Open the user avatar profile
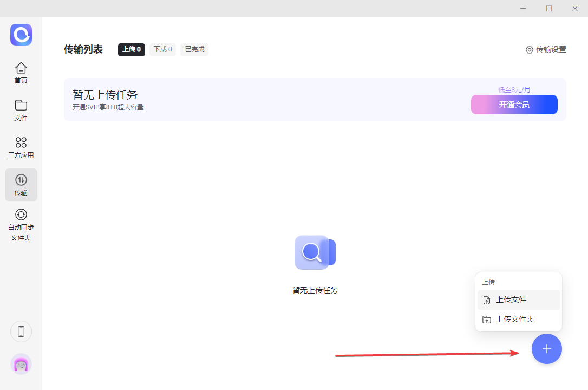588x390 pixels. tap(21, 365)
